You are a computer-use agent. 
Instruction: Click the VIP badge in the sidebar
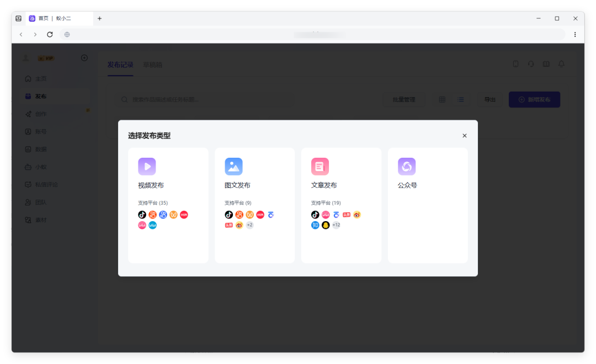pos(46,58)
